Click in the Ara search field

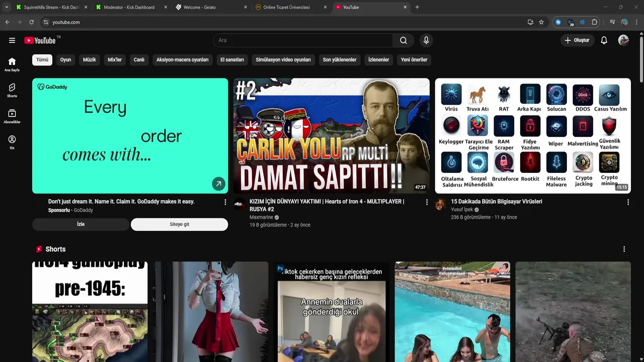(303, 40)
